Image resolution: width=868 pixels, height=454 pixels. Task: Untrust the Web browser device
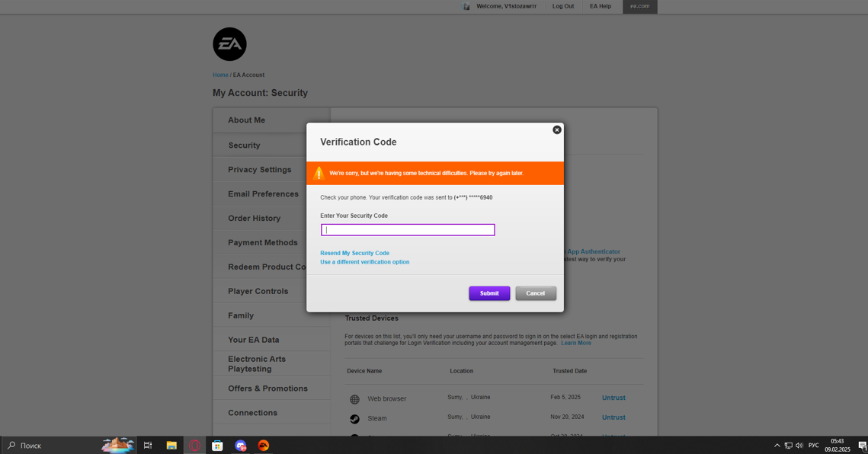point(613,398)
